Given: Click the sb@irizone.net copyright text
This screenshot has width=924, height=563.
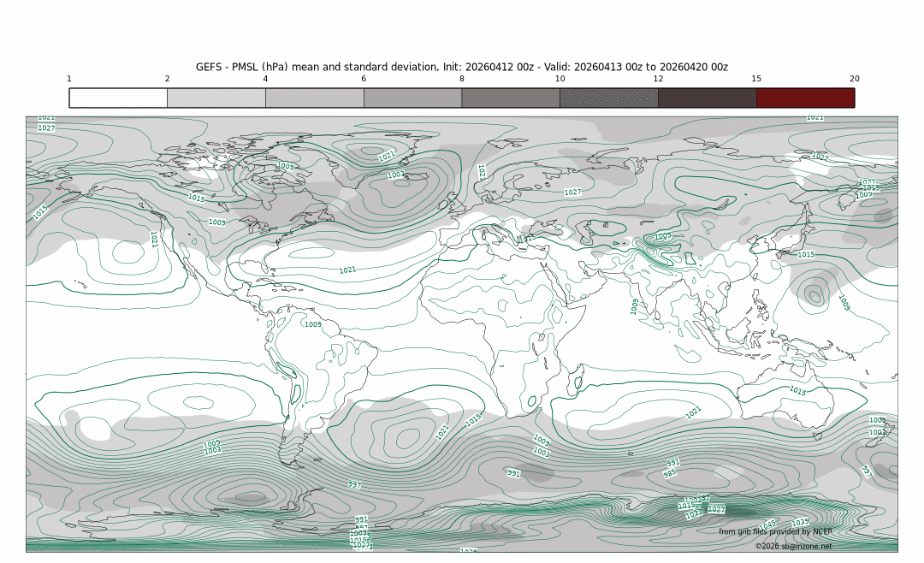Looking at the screenshot, I should click(792, 546).
